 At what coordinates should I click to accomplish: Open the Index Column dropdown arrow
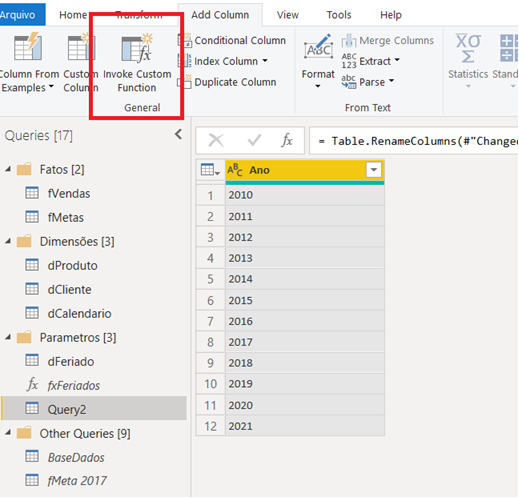click(x=265, y=61)
